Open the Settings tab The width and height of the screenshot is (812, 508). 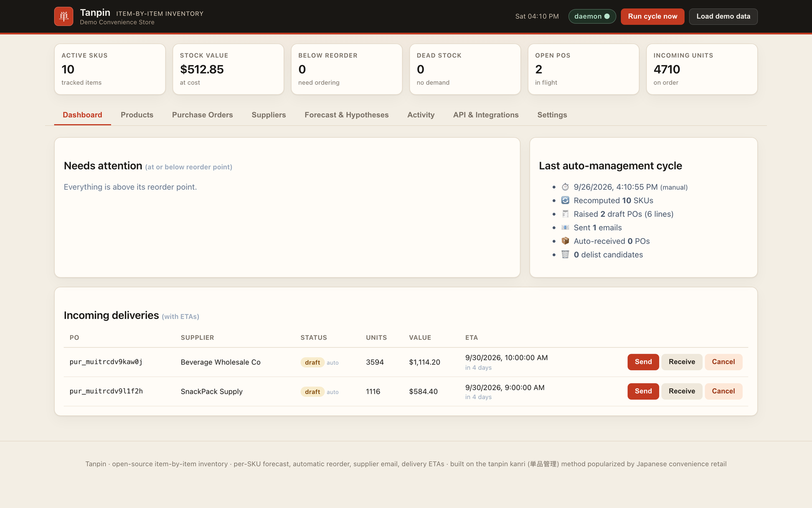tap(552, 115)
